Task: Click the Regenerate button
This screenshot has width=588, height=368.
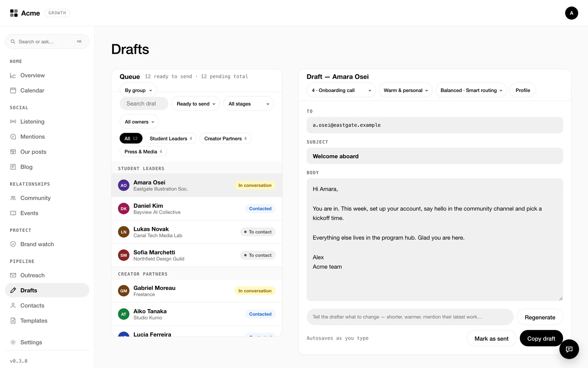Action: point(540,317)
